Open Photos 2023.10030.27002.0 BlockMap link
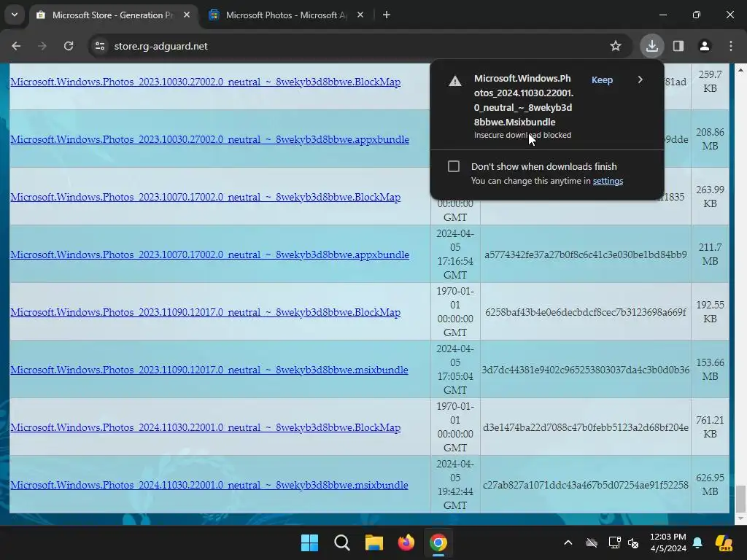747x560 pixels. 205,82
